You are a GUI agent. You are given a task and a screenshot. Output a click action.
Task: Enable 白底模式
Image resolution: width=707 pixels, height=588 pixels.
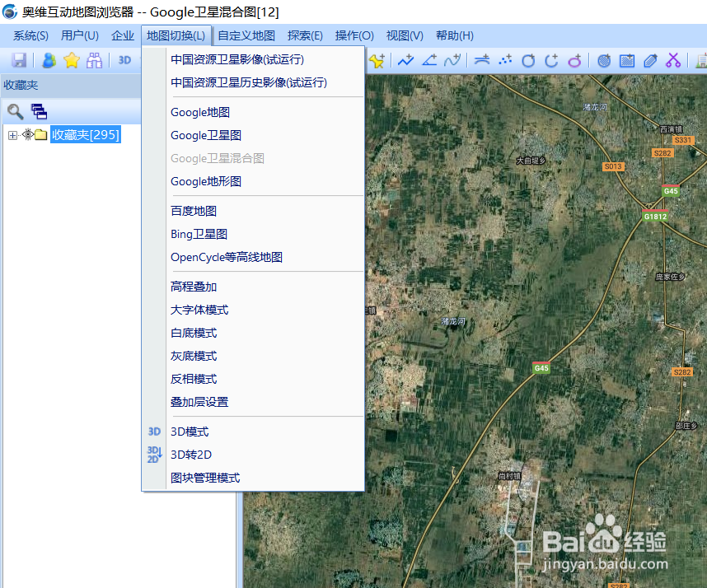click(x=265, y=333)
